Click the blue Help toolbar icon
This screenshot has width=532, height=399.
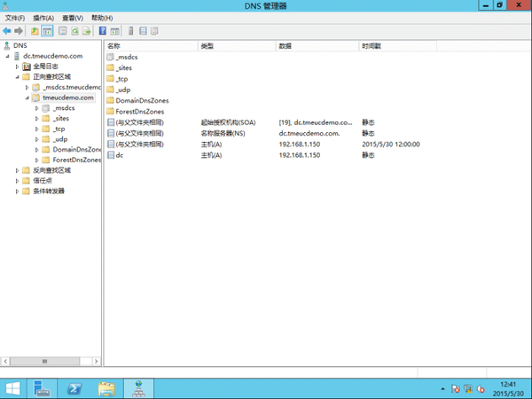point(103,31)
